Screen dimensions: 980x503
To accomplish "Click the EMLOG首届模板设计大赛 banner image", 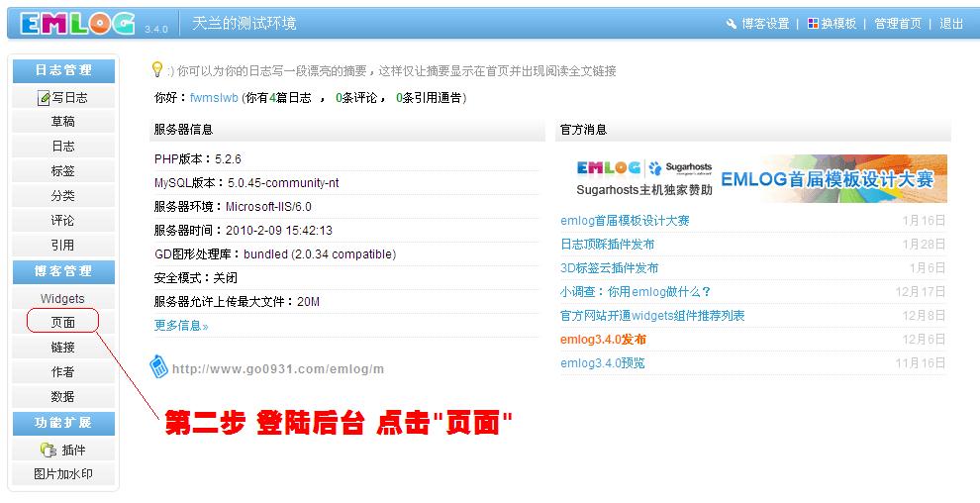I will click(x=753, y=178).
